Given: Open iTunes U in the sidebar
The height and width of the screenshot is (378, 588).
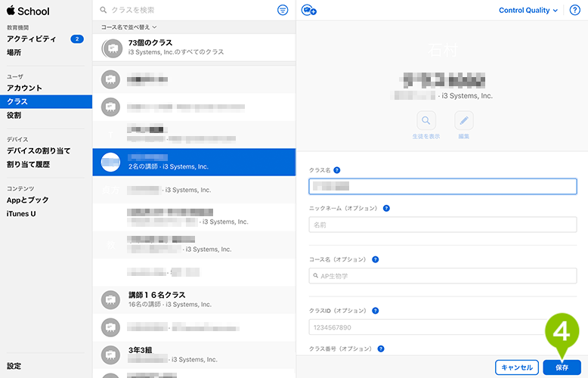Looking at the screenshot, I should pyautogui.click(x=21, y=214).
